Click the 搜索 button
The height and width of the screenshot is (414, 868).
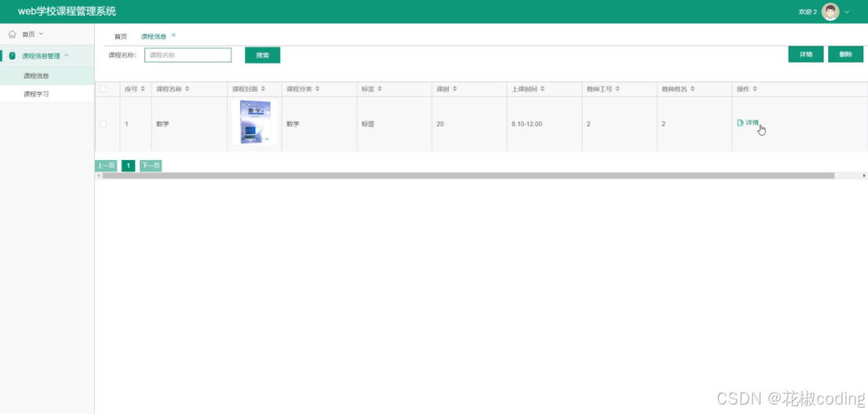point(262,55)
